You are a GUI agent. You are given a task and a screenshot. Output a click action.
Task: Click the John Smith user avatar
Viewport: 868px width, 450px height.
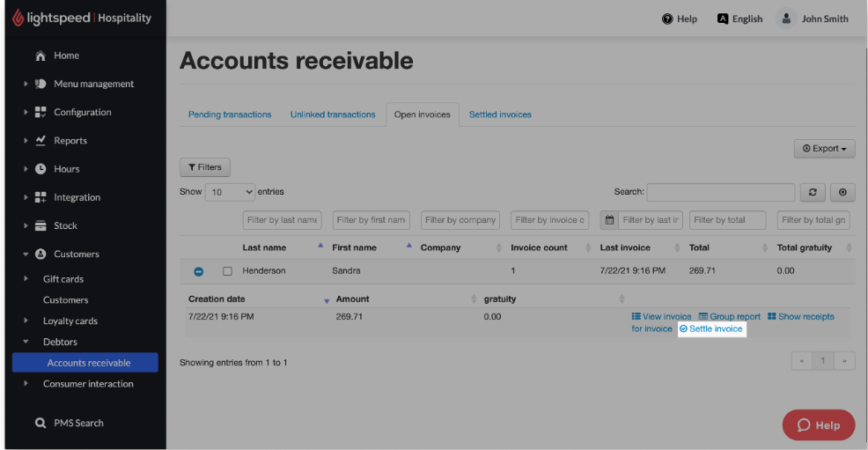tap(786, 18)
